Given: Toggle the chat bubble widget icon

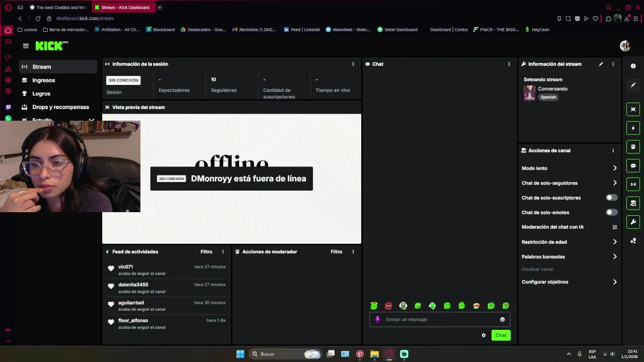Looking at the screenshot, I should tap(633, 165).
